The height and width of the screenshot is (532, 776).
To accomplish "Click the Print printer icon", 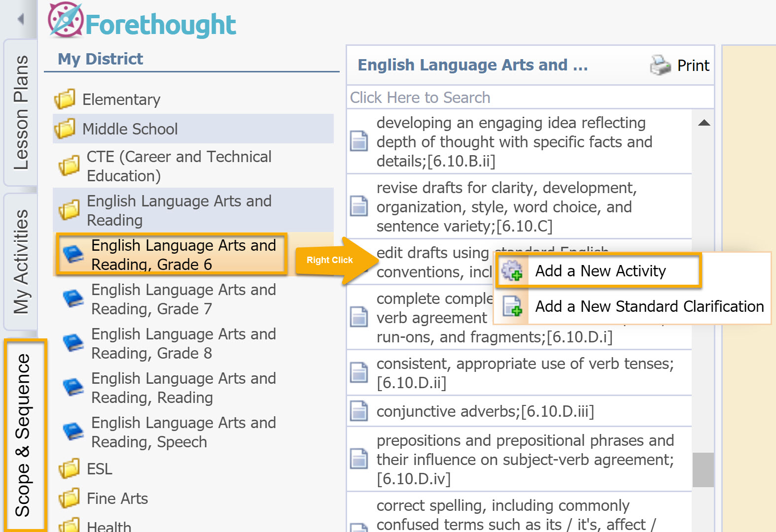I will pyautogui.click(x=660, y=65).
